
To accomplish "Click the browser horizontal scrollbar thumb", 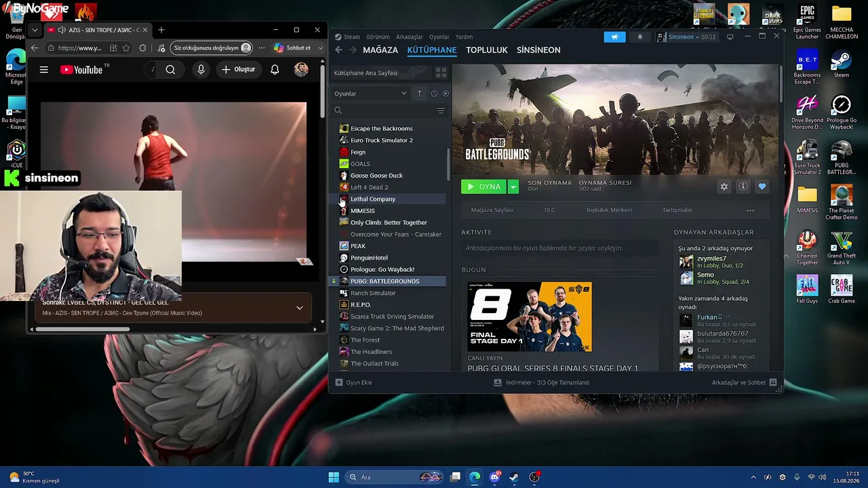I will pyautogui.click(x=82, y=329).
